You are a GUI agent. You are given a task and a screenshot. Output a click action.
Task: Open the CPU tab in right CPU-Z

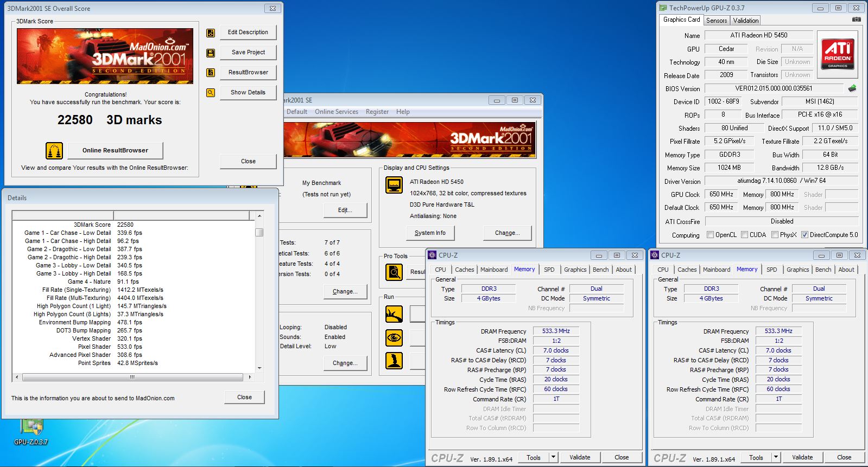coord(663,270)
